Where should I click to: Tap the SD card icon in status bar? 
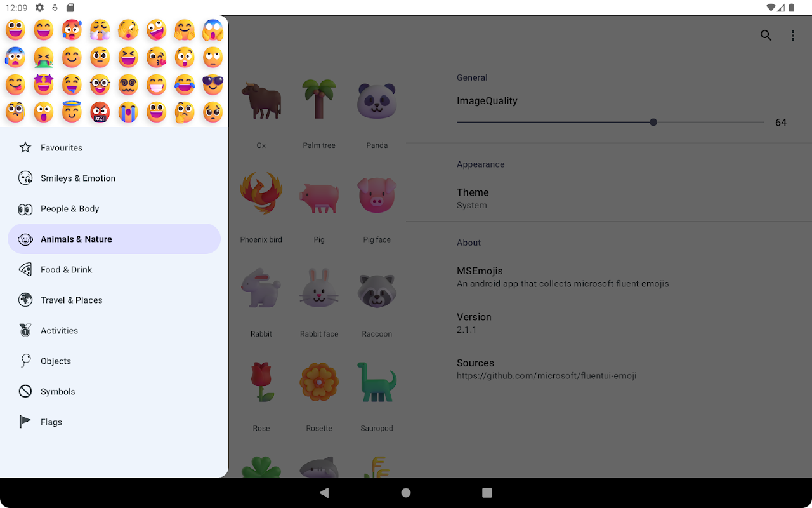[70, 8]
